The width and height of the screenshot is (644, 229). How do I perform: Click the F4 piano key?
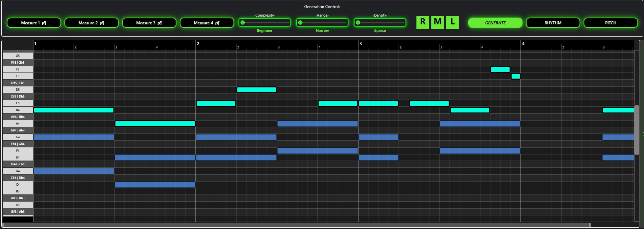click(x=18, y=150)
